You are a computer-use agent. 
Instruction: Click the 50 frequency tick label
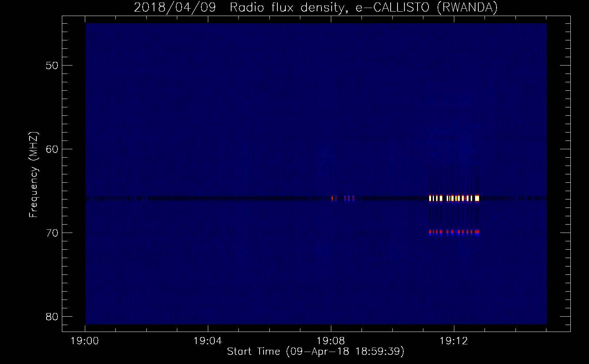[52, 66]
